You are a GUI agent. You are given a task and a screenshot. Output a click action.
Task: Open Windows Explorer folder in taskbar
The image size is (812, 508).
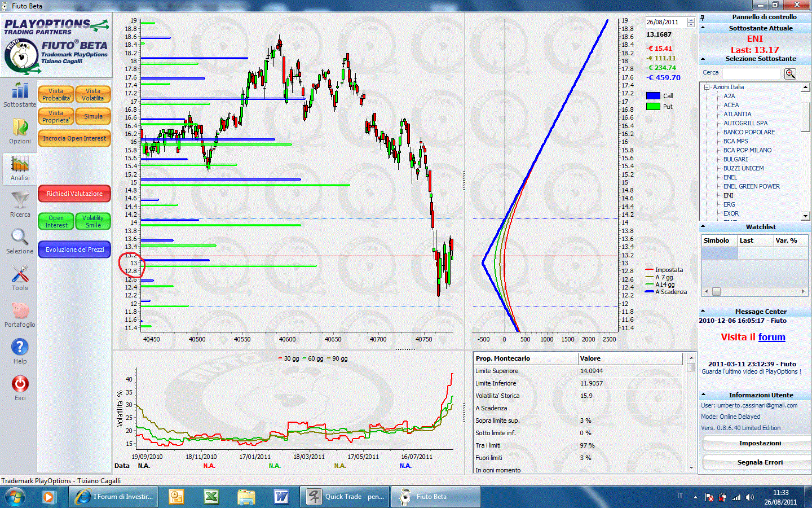[246, 497]
